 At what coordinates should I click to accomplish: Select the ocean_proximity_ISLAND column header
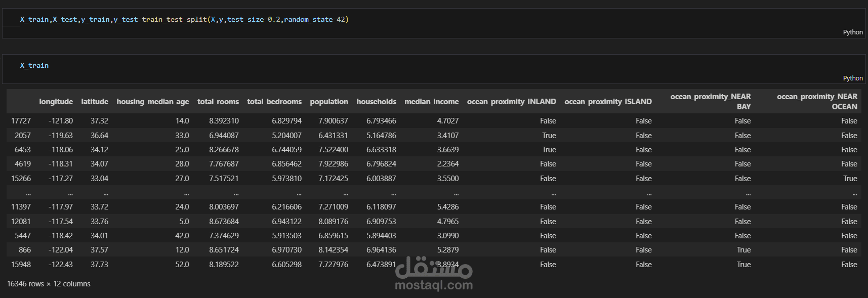coord(608,102)
